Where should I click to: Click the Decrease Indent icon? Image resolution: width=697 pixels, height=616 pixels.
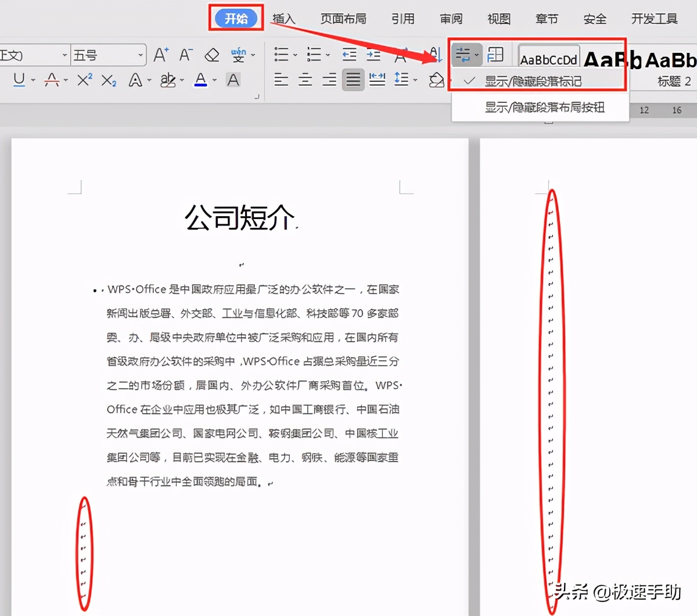coord(349,55)
